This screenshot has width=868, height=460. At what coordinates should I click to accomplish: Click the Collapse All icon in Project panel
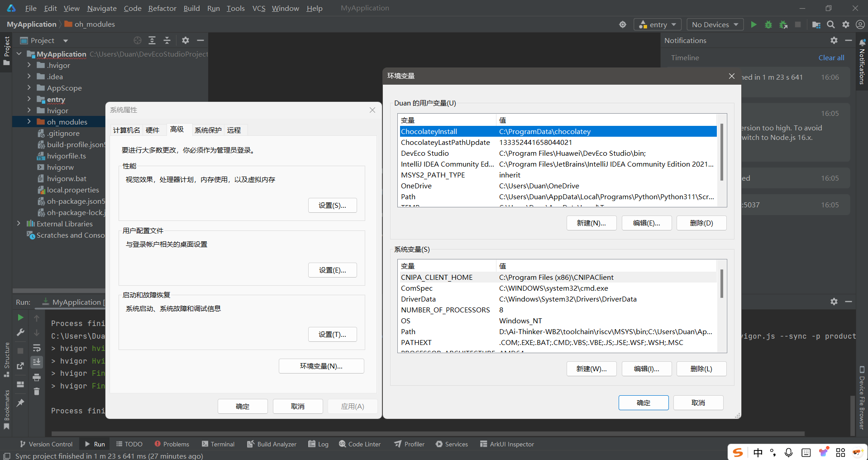click(167, 40)
